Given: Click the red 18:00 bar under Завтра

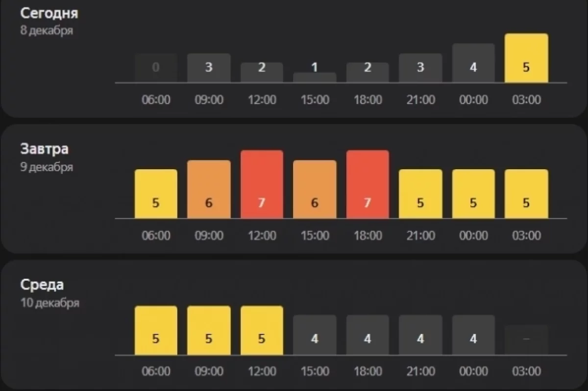Looking at the screenshot, I should pyautogui.click(x=367, y=184).
